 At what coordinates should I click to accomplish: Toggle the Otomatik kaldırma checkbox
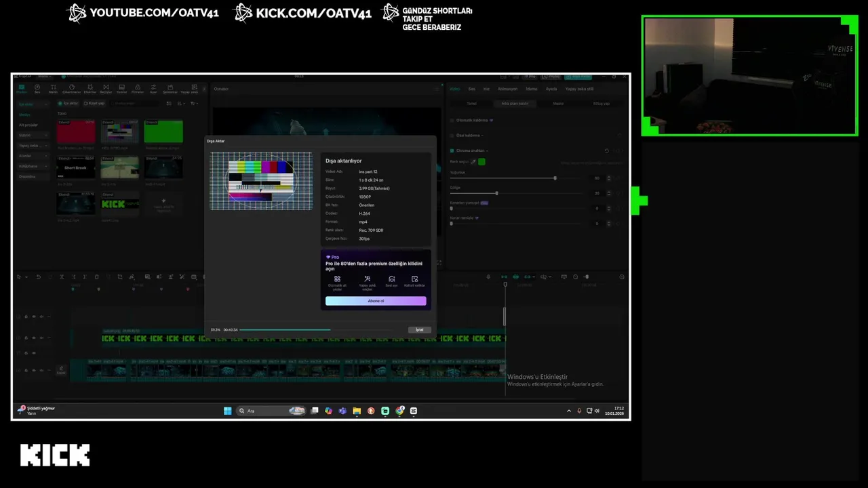[452, 120]
